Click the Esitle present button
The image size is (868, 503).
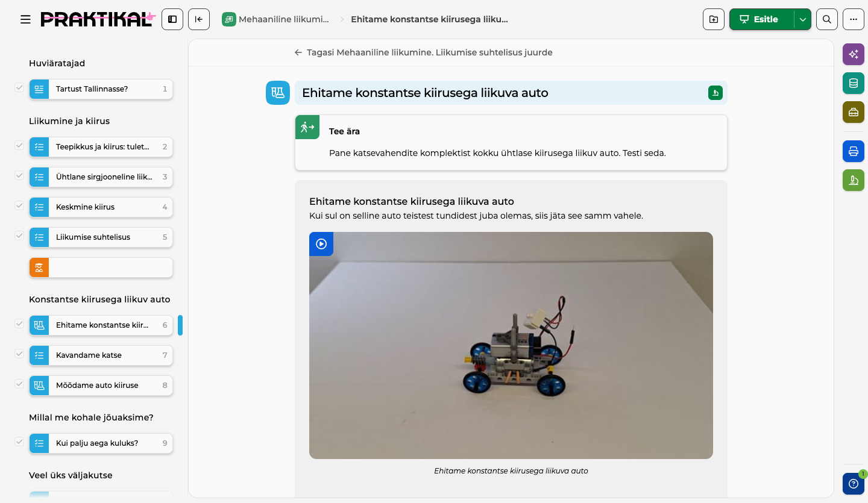pyautogui.click(x=762, y=19)
